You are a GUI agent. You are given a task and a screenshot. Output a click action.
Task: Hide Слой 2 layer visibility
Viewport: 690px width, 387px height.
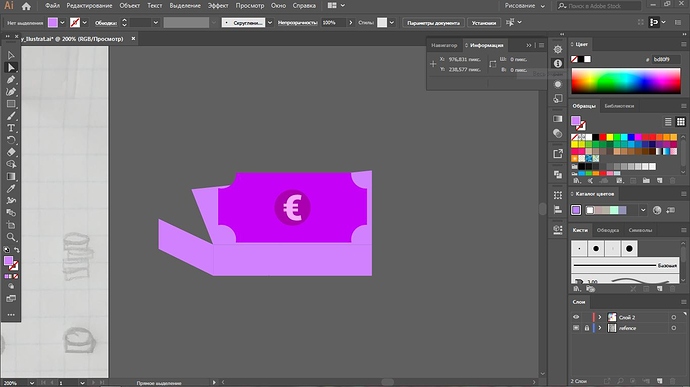(x=576, y=317)
